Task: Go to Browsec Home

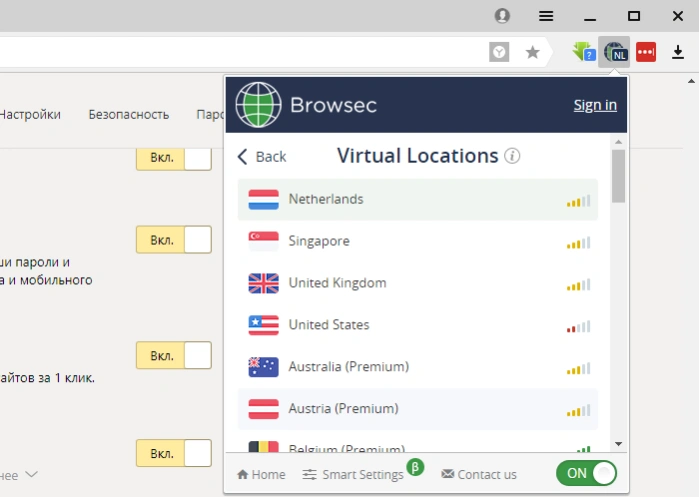Action: coord(261,474)
